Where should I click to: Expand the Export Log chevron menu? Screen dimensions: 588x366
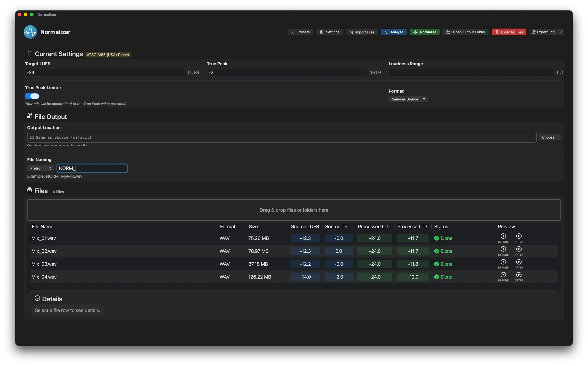pyautogui.click(x=561, y=32)
